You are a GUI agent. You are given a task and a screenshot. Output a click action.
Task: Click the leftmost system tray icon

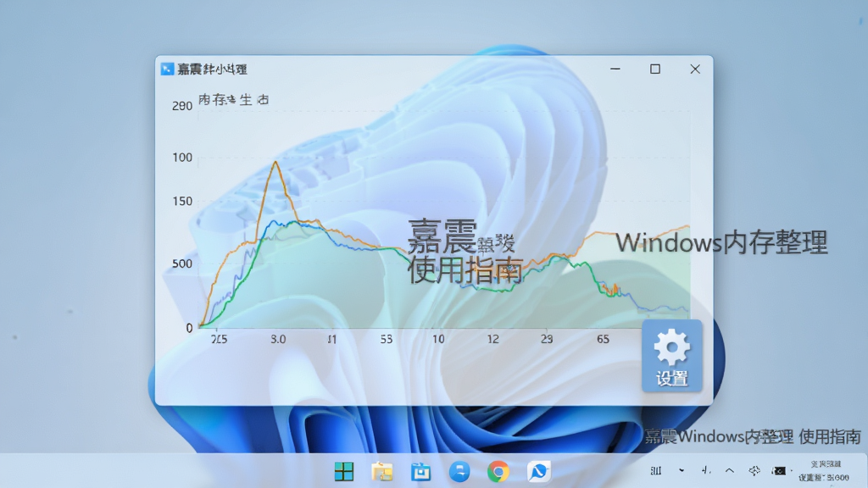point(656,471)
